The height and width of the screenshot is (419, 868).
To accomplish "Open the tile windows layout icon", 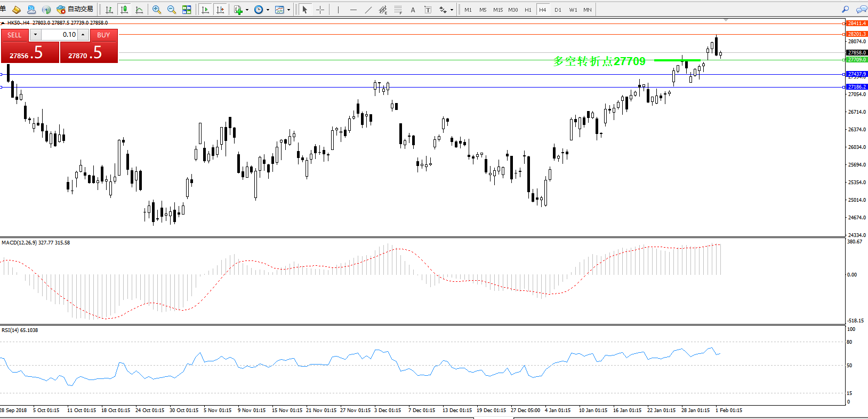I will coord(187,10).
